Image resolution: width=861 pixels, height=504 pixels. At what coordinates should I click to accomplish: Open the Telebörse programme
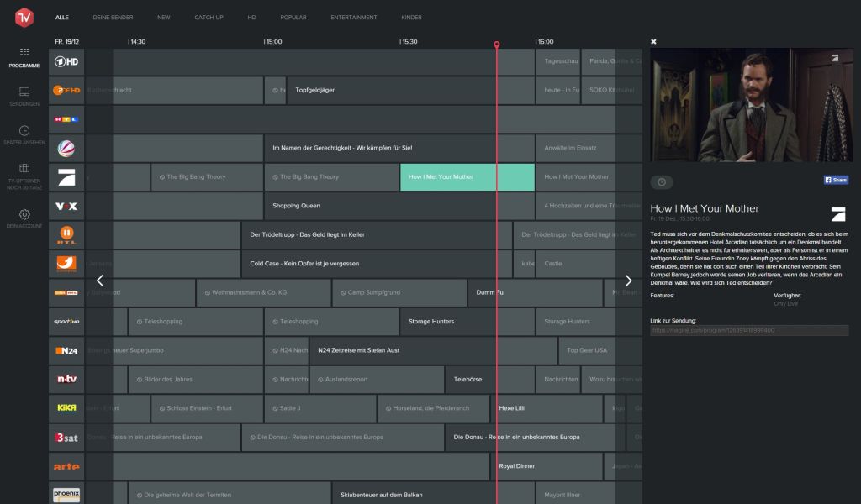490,380
